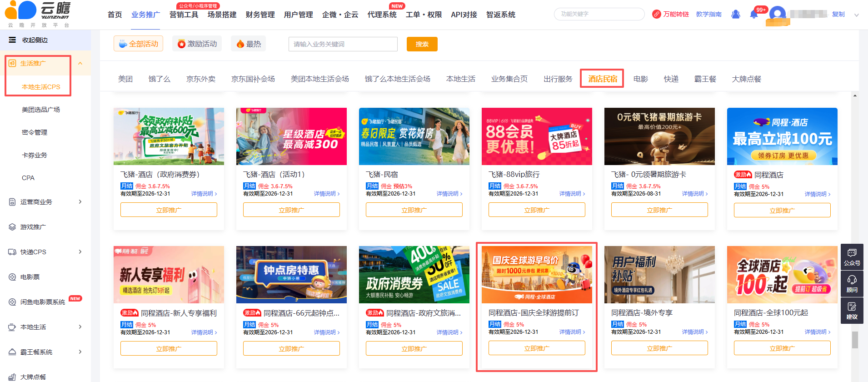Open 闲鱼电影票系统 via its sidebar icon
The image size is (868, 382).
coord(12,302)
